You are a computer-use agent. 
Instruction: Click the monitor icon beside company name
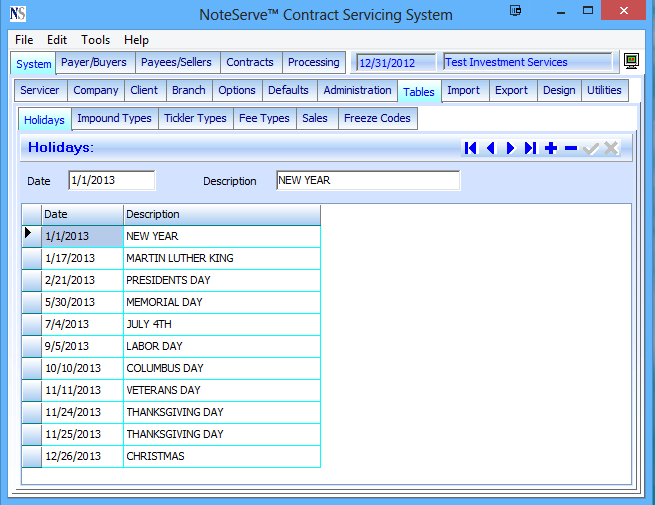[631, 62]
